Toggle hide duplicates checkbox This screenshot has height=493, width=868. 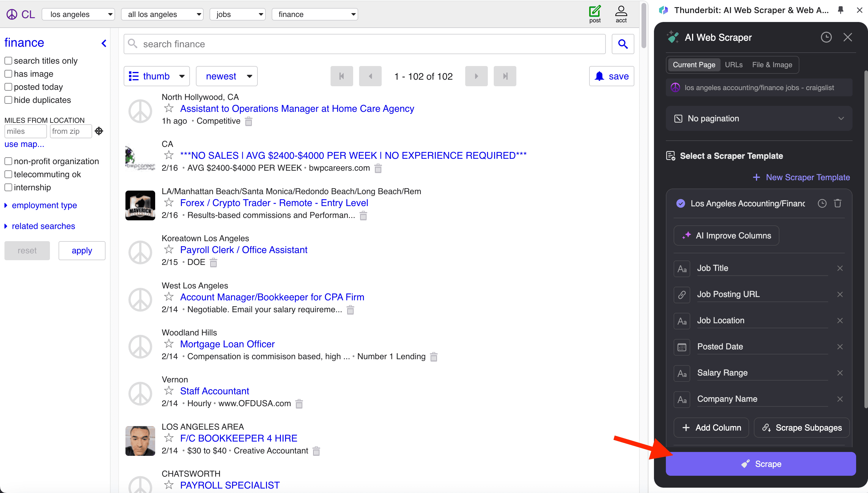(x=8, y=100)
